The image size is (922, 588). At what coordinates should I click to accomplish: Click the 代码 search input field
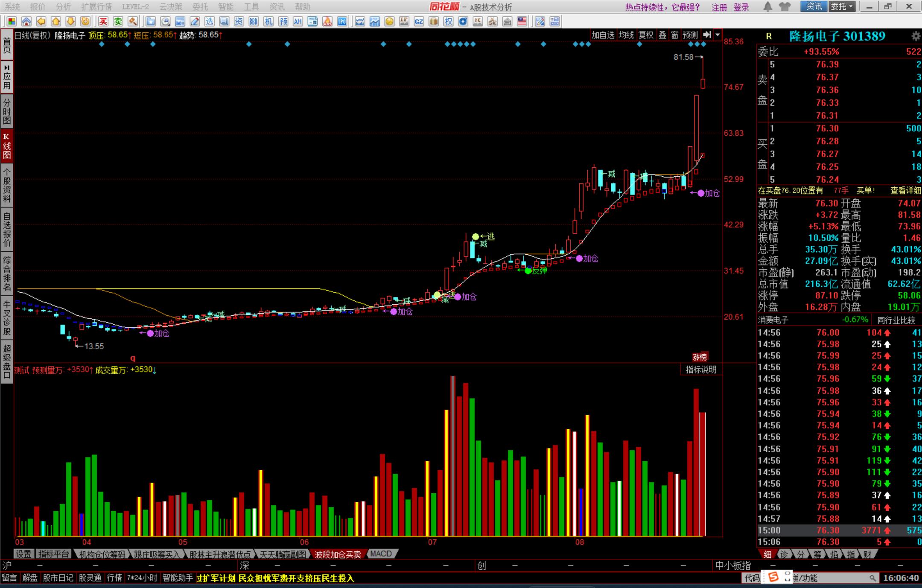click(x=832, y=578)
